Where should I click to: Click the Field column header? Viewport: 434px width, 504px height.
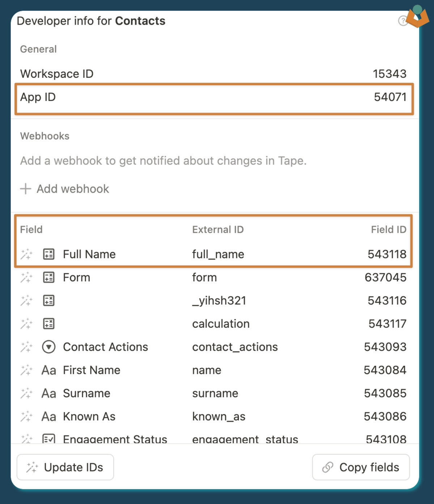(x=31, y=230)
